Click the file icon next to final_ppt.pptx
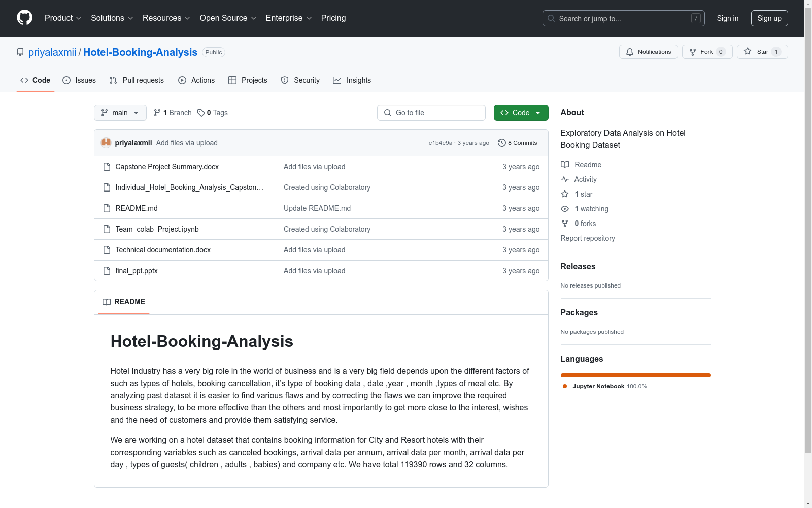This screenshot has height=508, width=812. (x=107, y=271)
